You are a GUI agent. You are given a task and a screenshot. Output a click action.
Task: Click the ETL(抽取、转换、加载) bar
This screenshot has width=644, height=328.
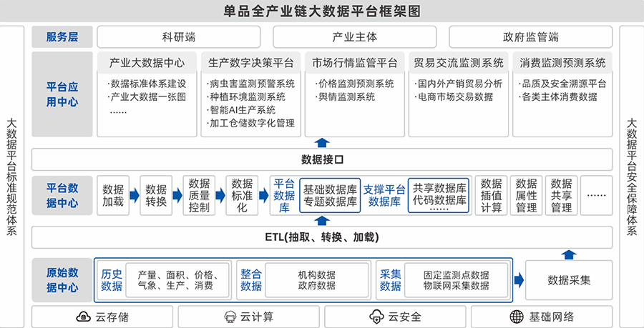321,237
